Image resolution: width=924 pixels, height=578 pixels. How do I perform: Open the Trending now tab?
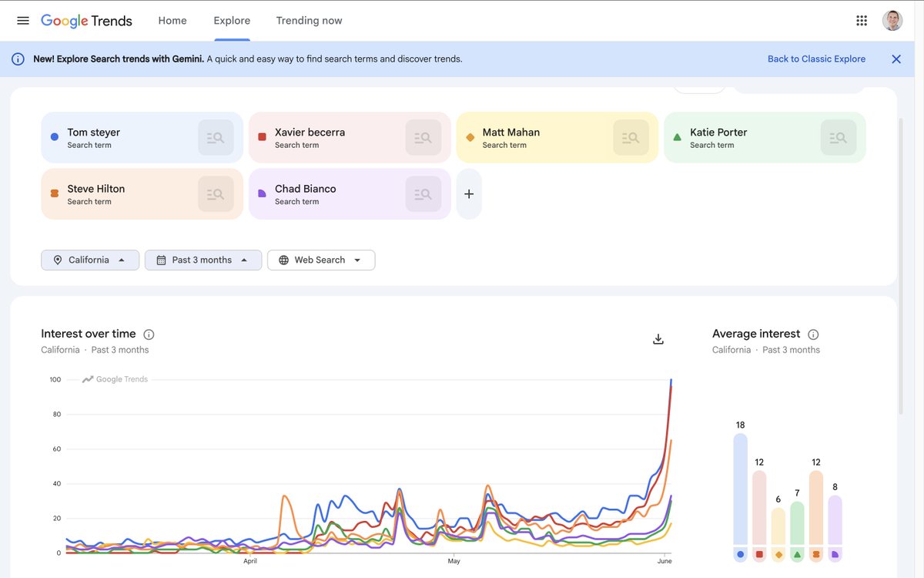pyautogui.click(x=310, y=21)
